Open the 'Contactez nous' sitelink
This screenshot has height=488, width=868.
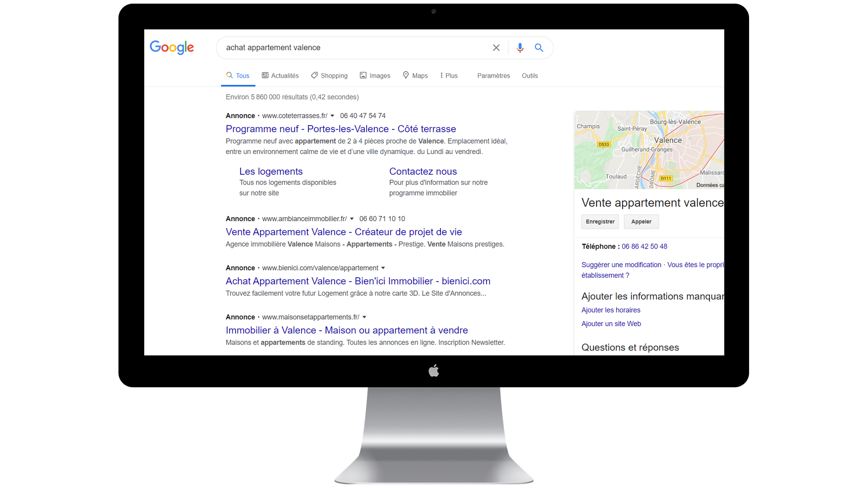pyautogui.click(x=423, y=171)
